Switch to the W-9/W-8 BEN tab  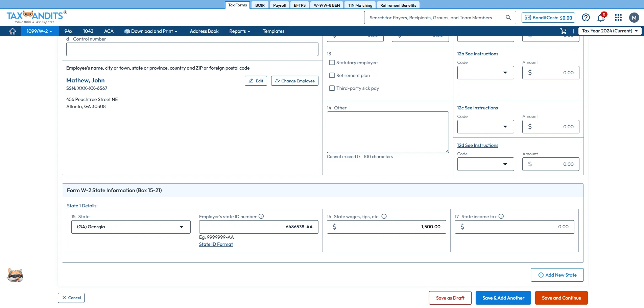click(327, 5)
